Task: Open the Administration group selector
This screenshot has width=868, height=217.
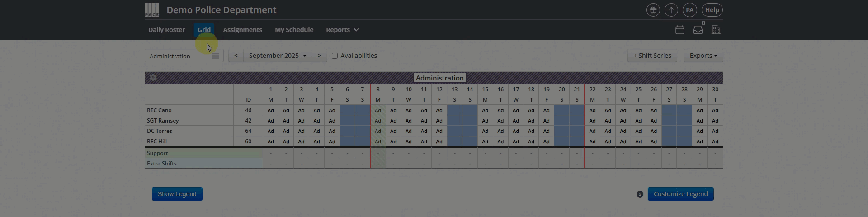Action: 184,56
